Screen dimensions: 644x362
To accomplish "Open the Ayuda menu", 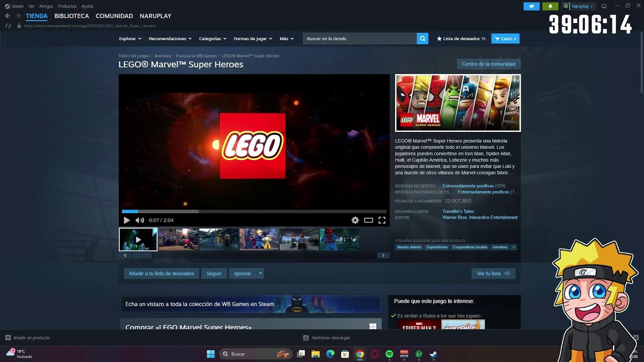I will pyautogui.click(x=87, y=6).
